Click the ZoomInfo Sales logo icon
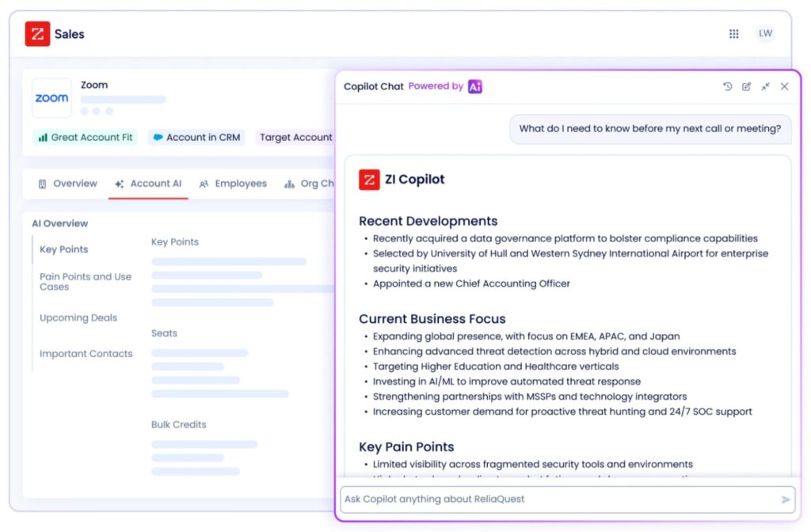The image size is (811, 532). 37,34
